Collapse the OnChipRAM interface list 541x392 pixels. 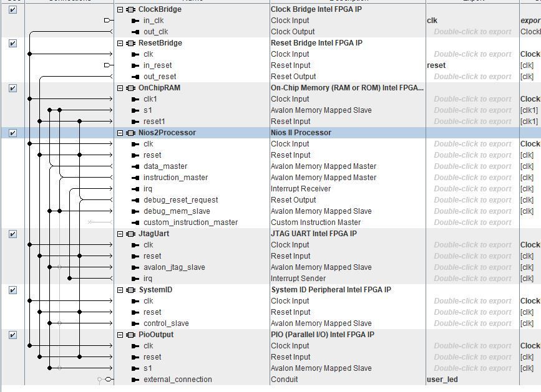tap(120, 88)
